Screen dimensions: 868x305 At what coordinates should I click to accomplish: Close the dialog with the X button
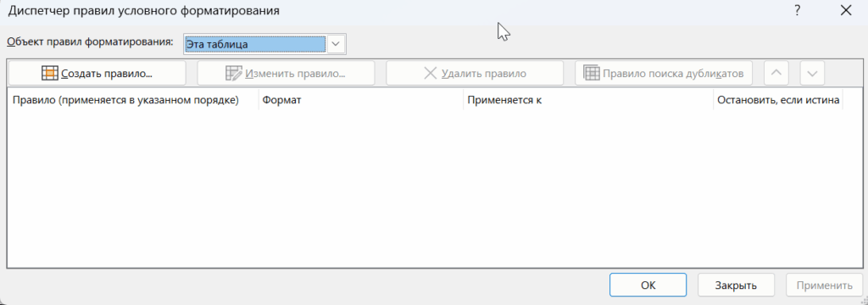tap(845, 10)
